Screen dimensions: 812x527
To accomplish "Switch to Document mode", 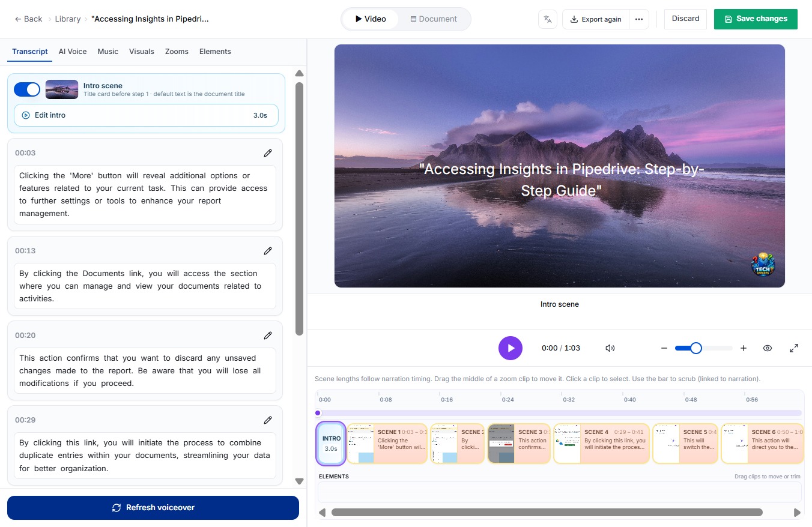I will pyautogui.click(x=434, y=19).
